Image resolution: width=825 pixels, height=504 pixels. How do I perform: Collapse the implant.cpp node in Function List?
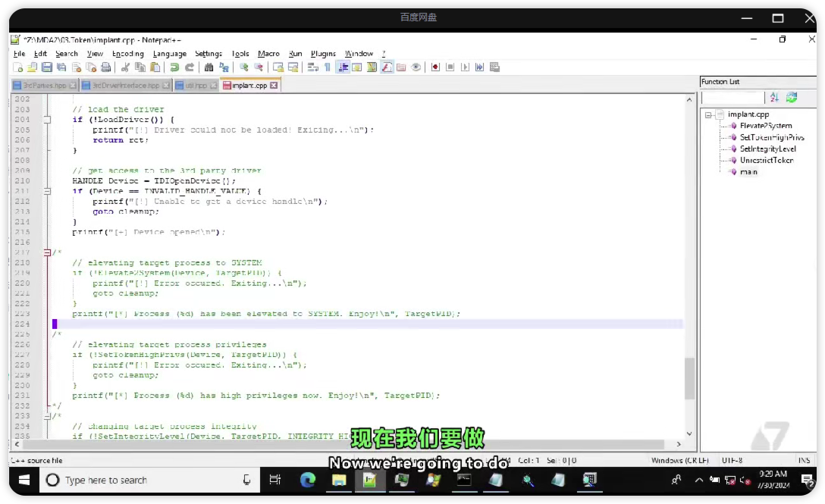pyautogui.click(x=708, y=114)
